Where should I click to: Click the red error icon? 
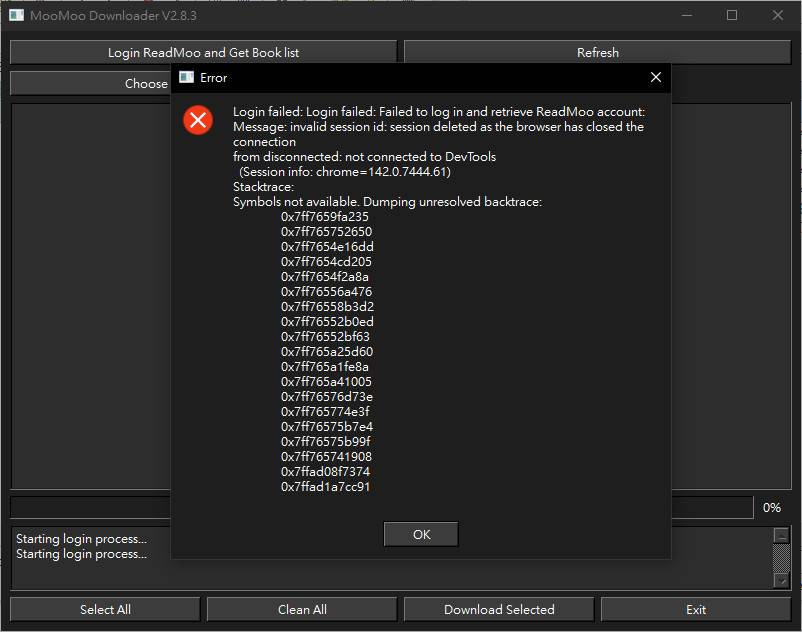(x=198, y=120)
